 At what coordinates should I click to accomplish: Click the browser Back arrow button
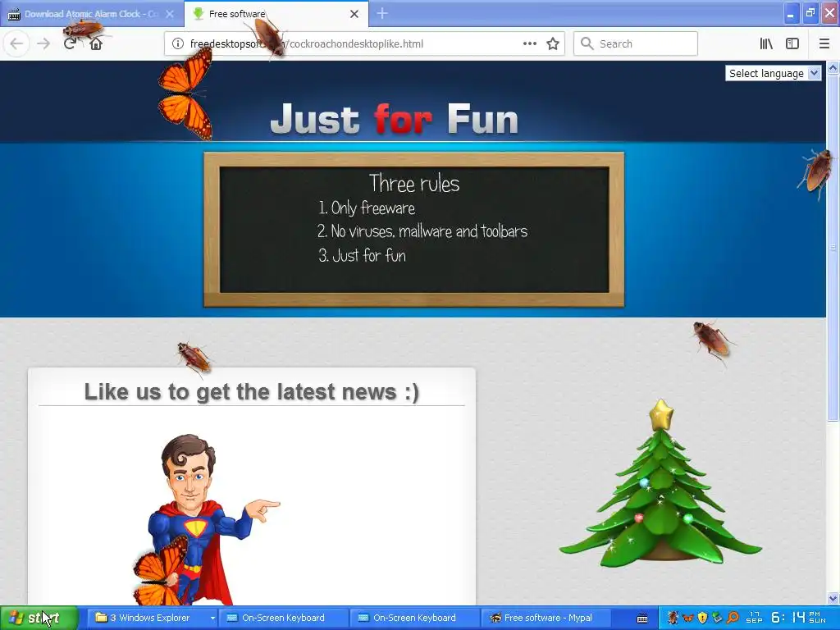(x=16, y=43)
